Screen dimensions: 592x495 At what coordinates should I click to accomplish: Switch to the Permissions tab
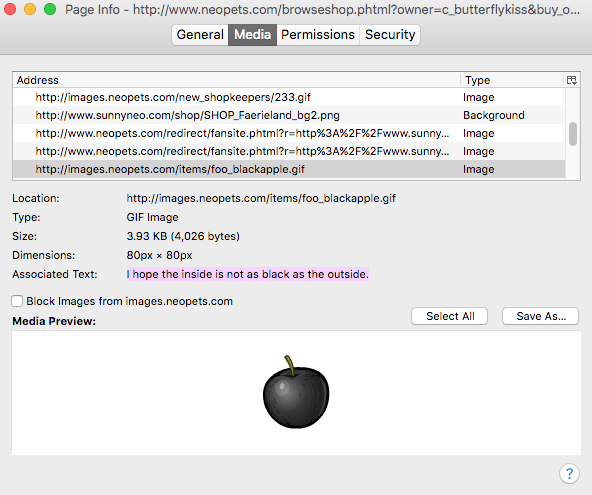pos(318,35)
